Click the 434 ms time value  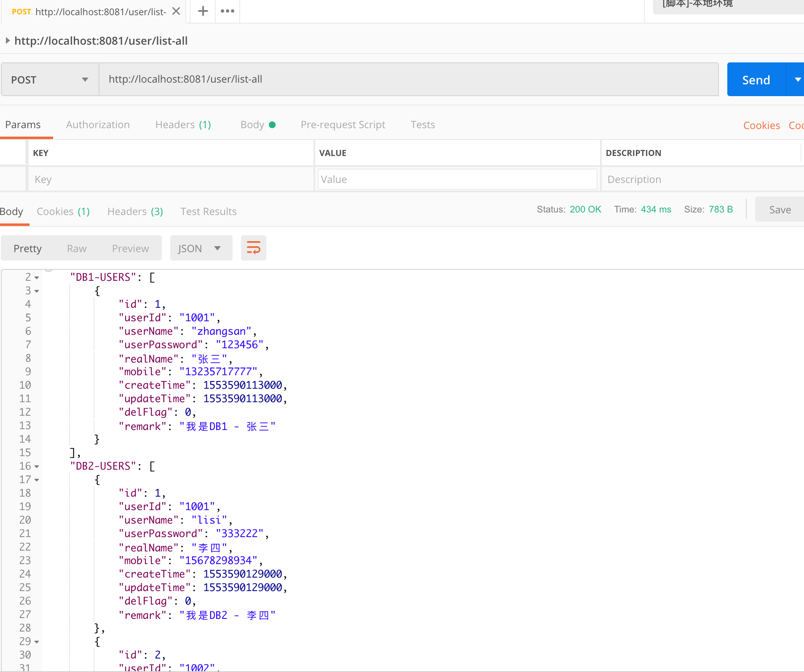pos(656,210)
